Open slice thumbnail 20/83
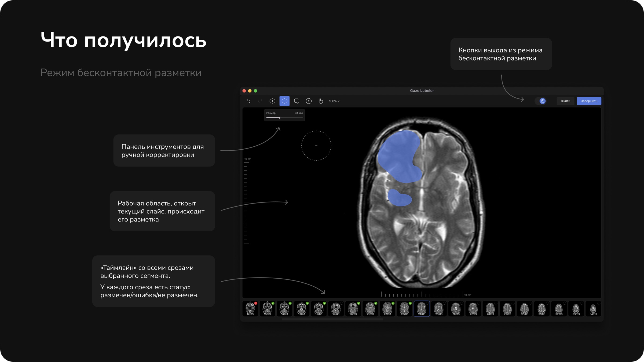The image size is (644, 362). pos(353,309)
